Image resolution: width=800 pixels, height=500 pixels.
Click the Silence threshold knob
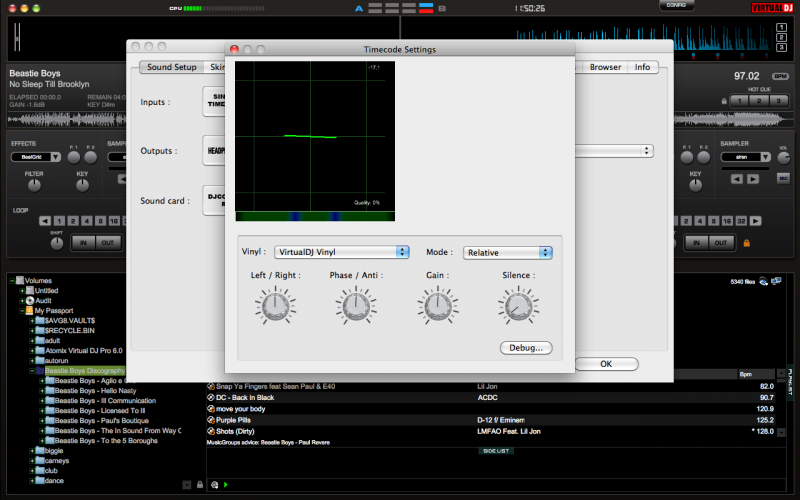[519, 306]
